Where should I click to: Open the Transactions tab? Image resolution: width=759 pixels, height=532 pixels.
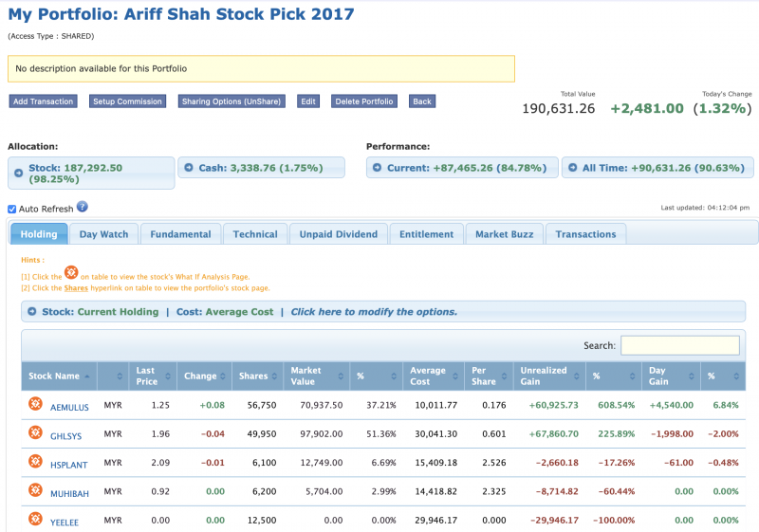pos(585,234)
